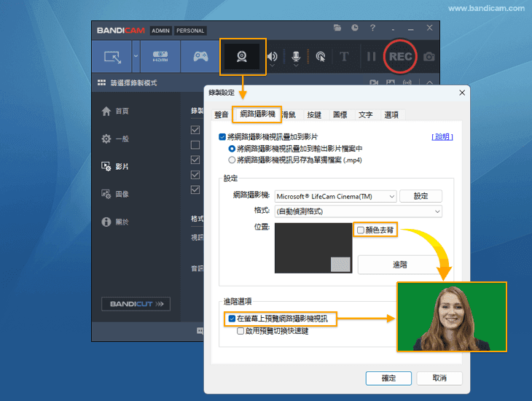This screenshot has width=532, height=401.
Task: Open the 說明 help link
Action: point(442,136)
